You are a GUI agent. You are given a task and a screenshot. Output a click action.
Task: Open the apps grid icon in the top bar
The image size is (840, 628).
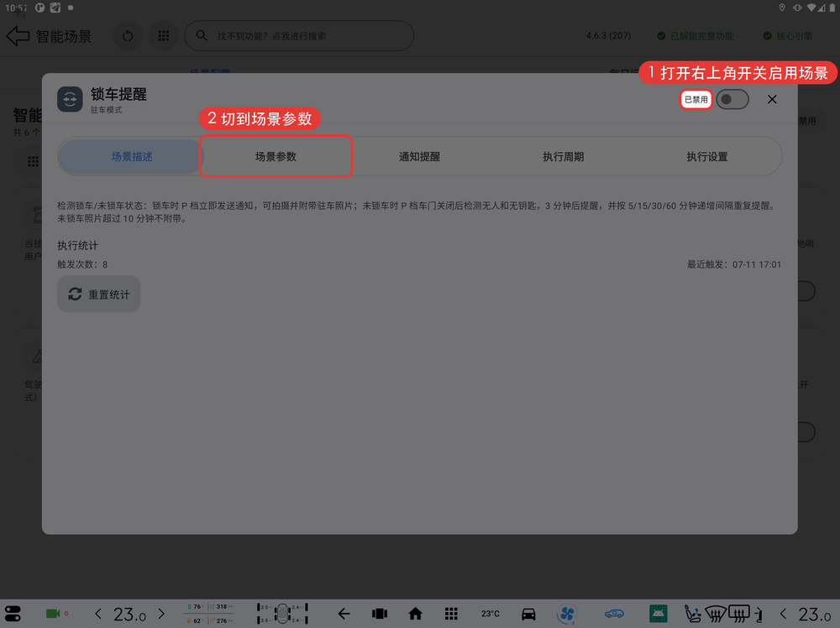tap(164, 36)
